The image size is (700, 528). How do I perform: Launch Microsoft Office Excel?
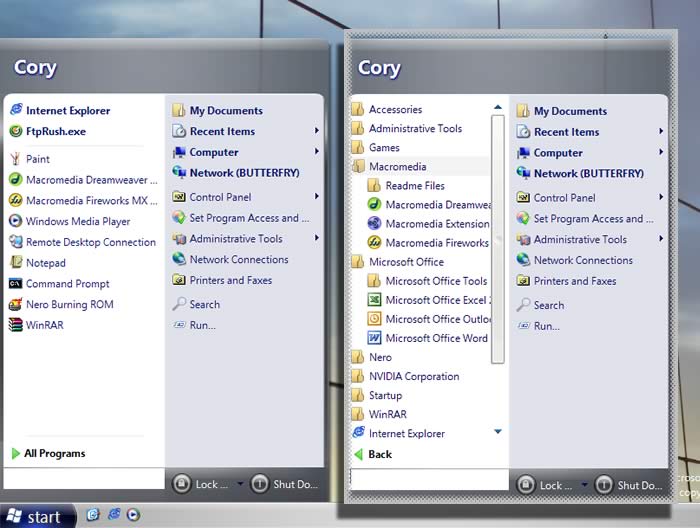[x=429, y=300]
